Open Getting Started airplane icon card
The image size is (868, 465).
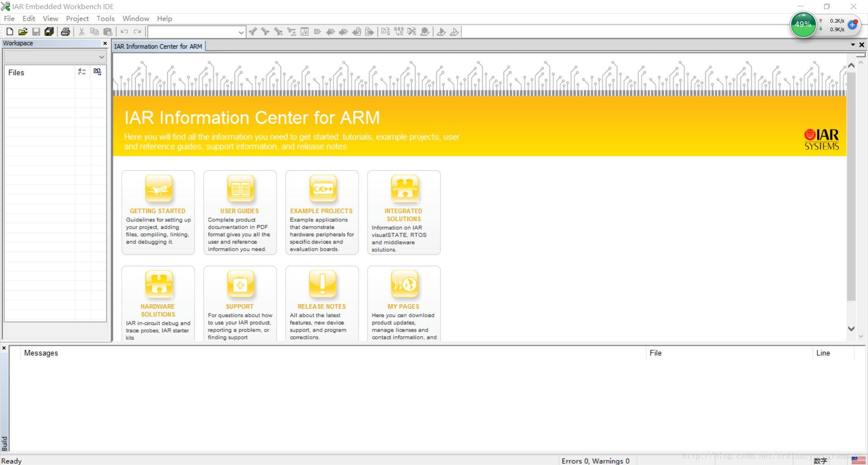pyautogui.click(x=159, y=188)
